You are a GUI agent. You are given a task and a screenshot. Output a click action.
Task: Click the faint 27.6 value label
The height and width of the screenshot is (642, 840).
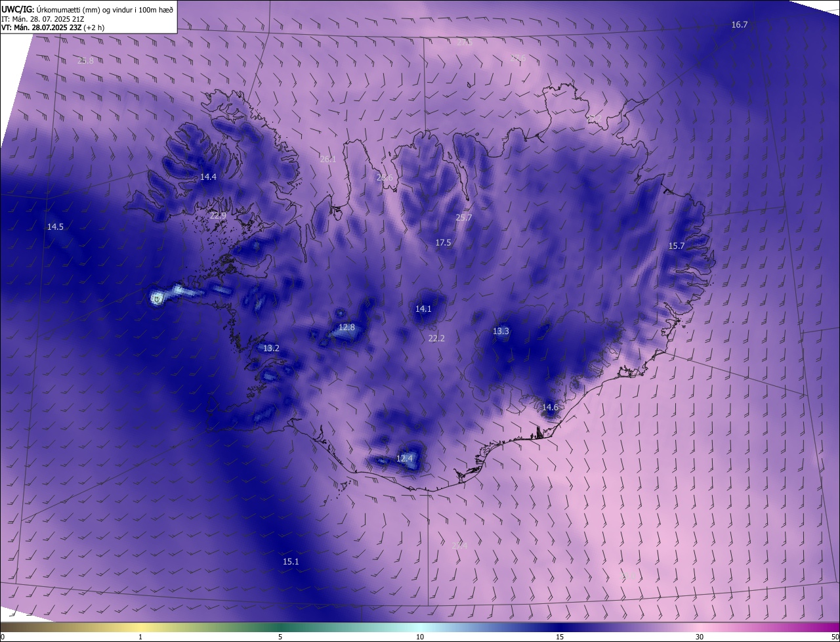point(518,58)
